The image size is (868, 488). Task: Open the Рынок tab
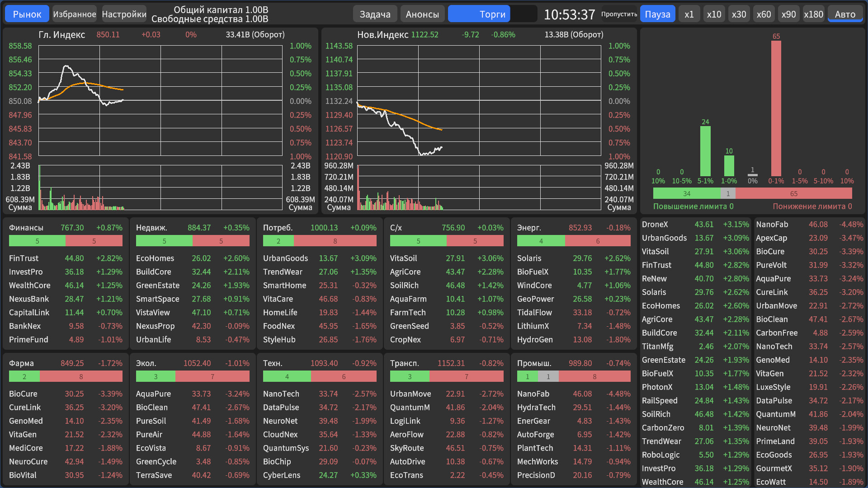[27, 14]
